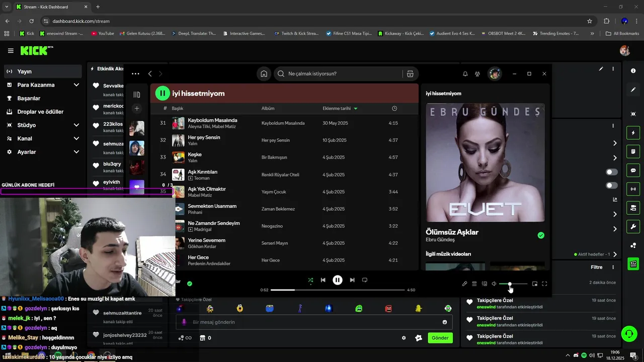The image size is (644, 362).
Task: Pause the iyi hissetmiyom playlist with green button
Action: 163,94
